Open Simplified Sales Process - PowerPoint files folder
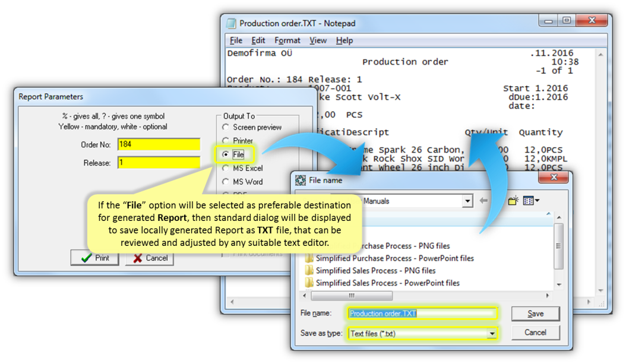Image resolution: width=626 pixels, height=364 pixels. click(382, 283)
